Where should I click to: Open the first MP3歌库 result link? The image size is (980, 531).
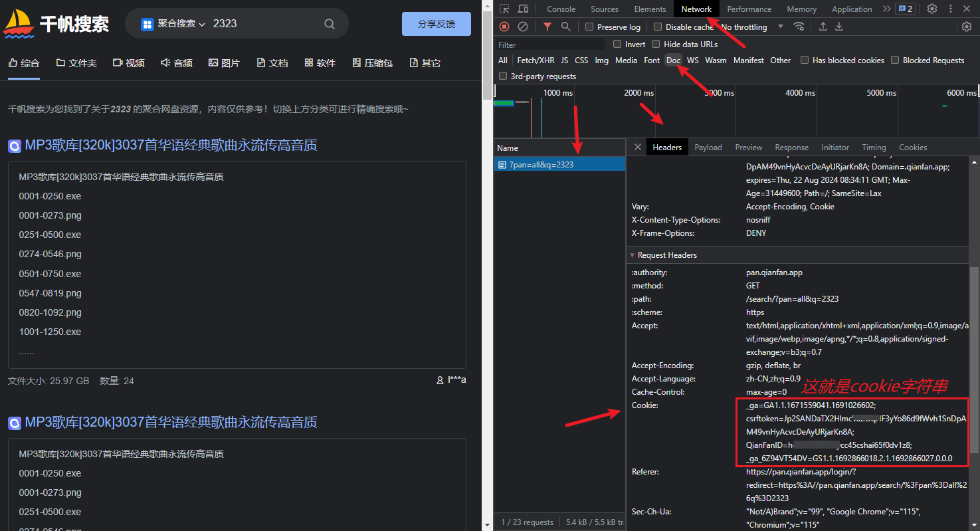(x=171, y=145)
